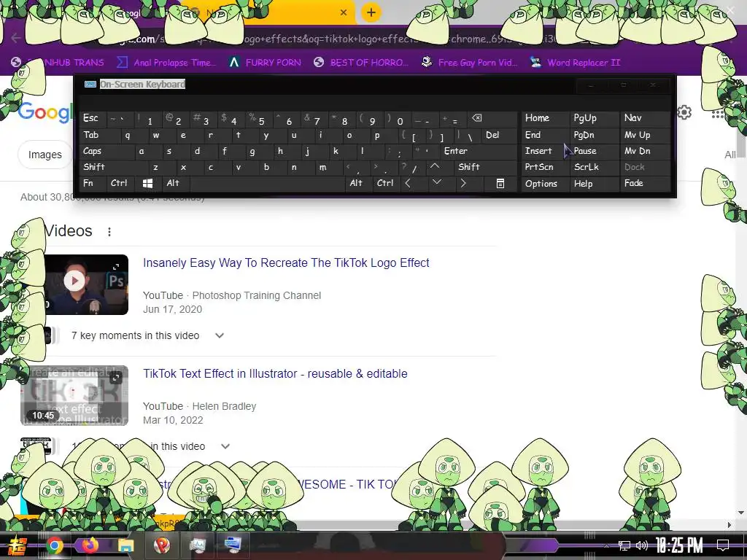The height and width of the screenshot is (560, 747).
Task: Tap the left arrow key
Action: 408,183
